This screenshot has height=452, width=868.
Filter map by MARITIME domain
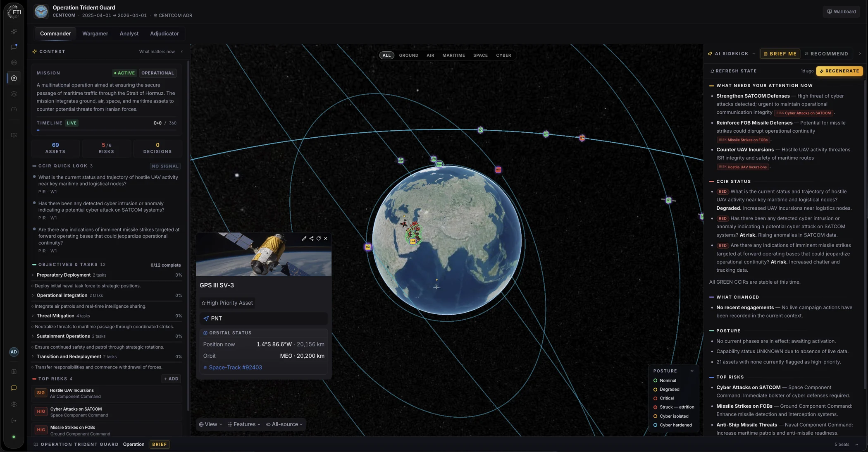point(453,55)
